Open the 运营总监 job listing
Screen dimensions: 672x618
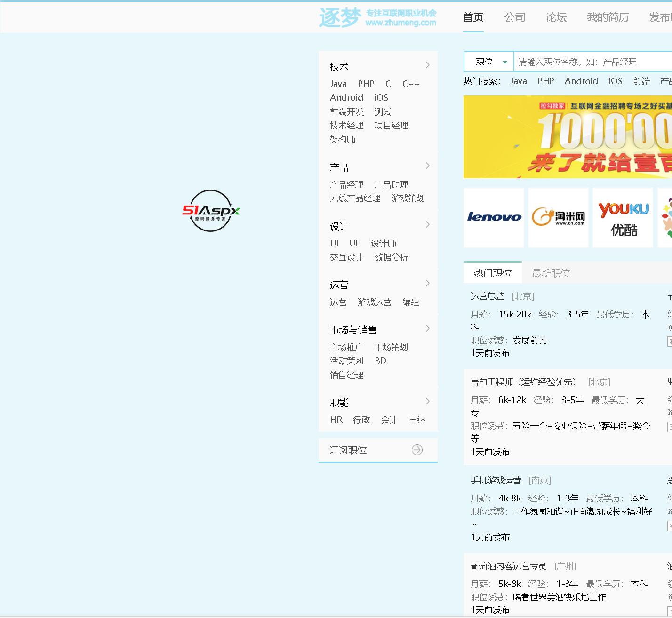pos(487,296)
